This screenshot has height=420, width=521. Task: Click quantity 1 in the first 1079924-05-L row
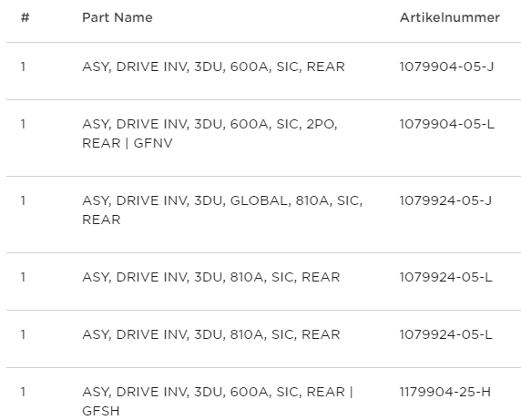pos(23,277)
